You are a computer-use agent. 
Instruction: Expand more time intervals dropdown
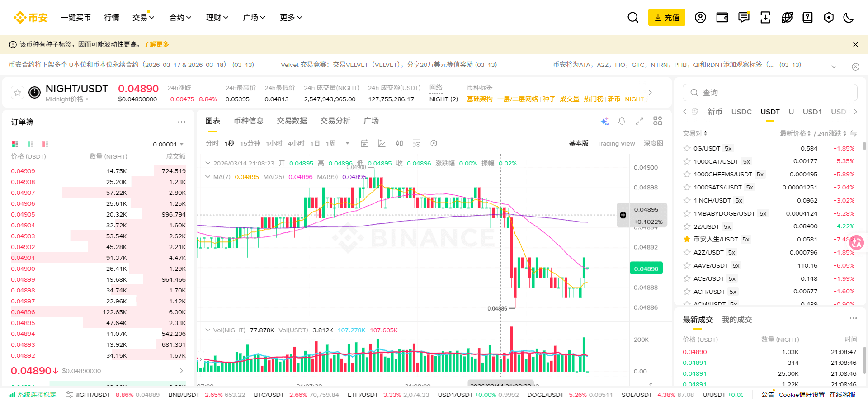(347, 143)
